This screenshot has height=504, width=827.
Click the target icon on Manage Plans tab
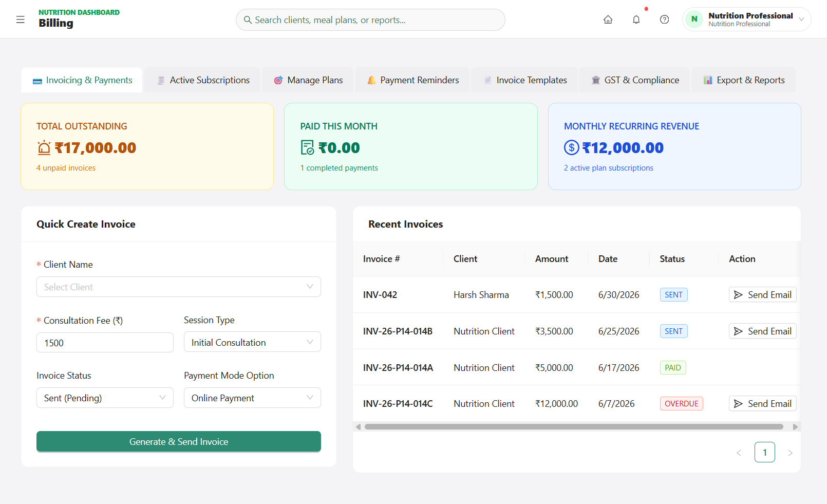278,80
